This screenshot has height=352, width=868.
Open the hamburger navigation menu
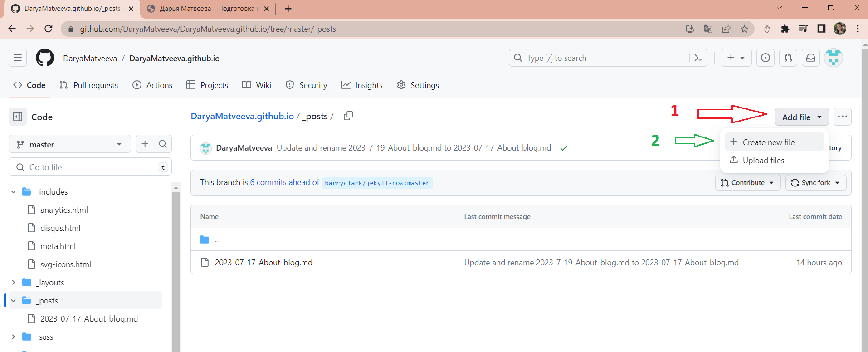point(18,58)
